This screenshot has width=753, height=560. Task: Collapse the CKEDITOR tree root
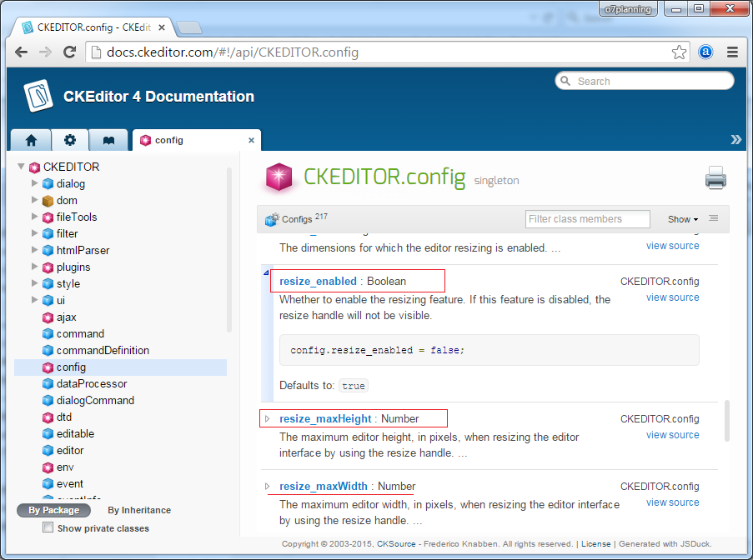click(21, 167)
